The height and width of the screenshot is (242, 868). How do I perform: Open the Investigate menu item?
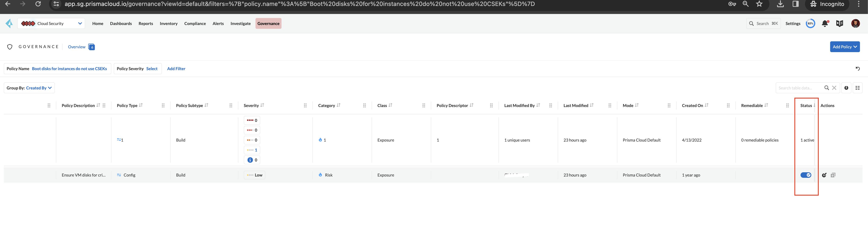(240, 23)
